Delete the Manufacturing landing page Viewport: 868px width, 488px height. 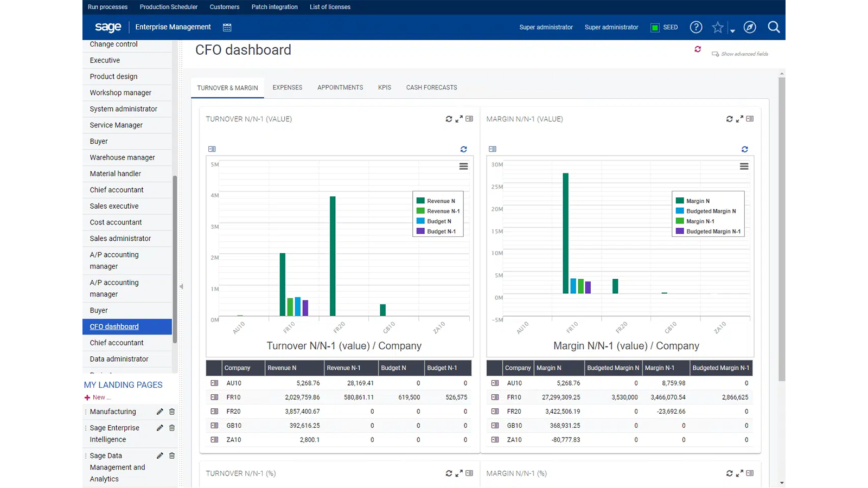[x=172, y=412]
